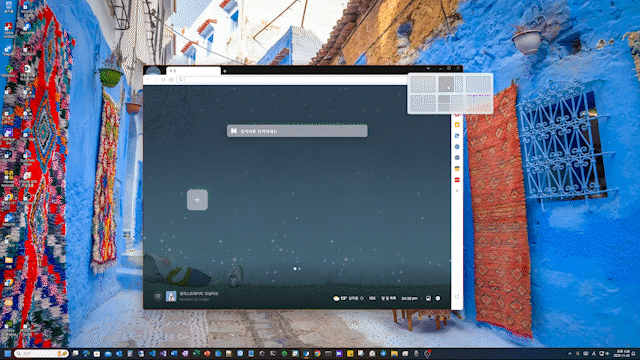
Task: Switch to the first page dot
Action: 295,269
